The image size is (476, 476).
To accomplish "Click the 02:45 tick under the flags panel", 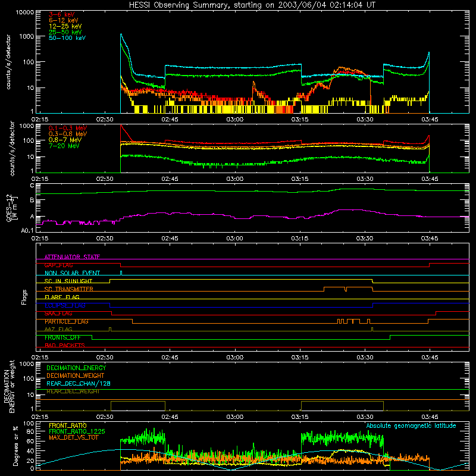I will coord(170,358).
